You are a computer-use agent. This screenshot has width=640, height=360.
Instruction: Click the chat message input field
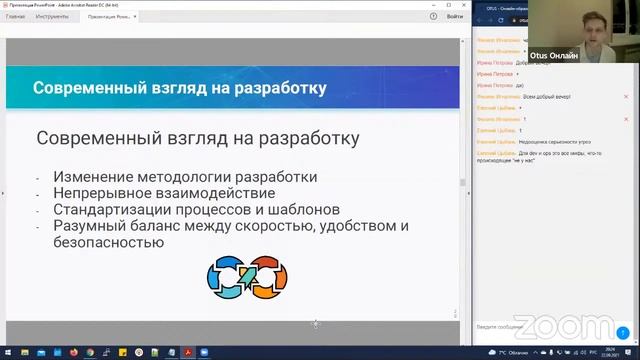(x=545, y=327)
